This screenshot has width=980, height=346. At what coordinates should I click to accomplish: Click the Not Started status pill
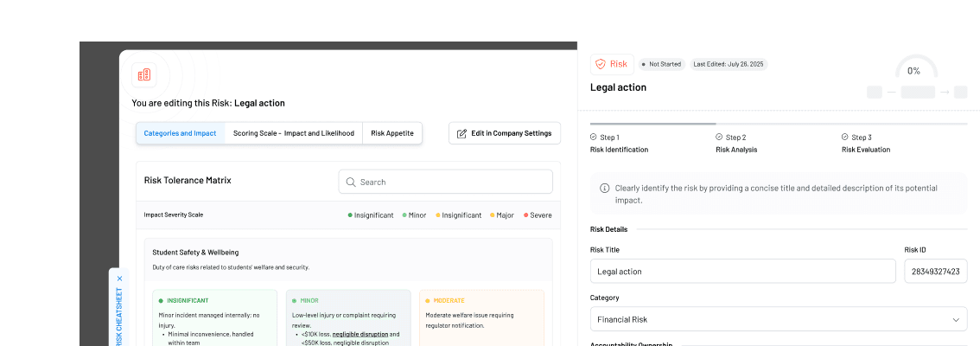(x=662, y=64)
